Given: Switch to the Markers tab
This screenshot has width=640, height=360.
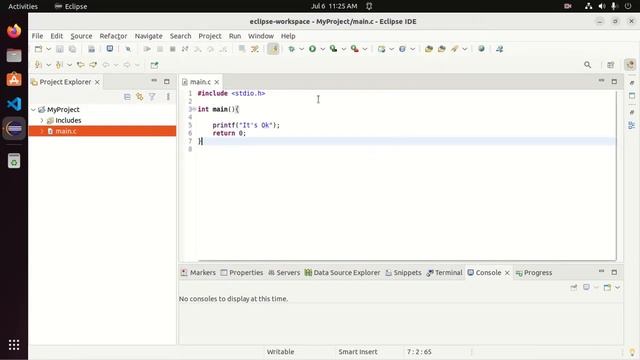Looking at the screenshot, I should pyautogui.click(x=198, y=273).
